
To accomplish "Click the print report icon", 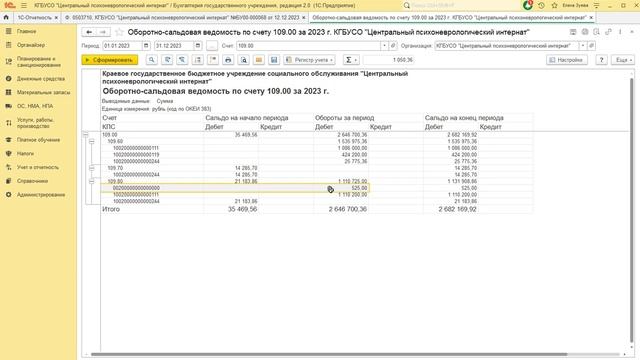I will click(228, 60).
